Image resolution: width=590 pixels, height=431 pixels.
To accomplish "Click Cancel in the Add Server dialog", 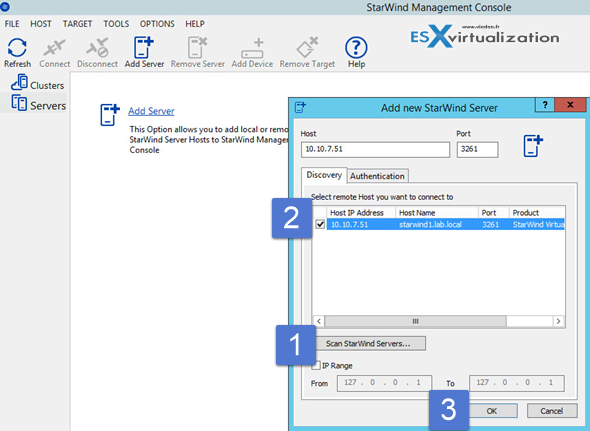I will [x=552, y=411].
